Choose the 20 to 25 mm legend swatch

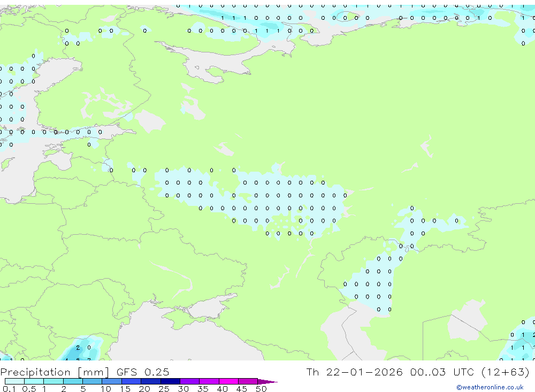[x=151, y=381]
